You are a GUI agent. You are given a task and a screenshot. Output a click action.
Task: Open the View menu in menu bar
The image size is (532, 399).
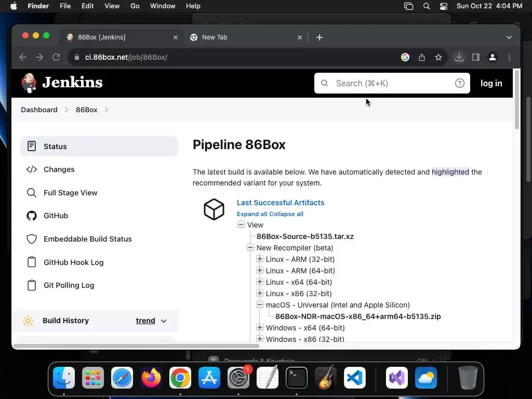(112, 6)
